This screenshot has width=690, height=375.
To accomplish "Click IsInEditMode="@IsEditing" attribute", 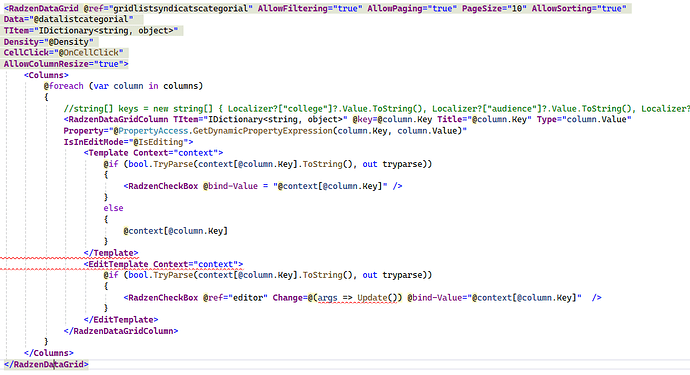I will click(x=128, y=142).
